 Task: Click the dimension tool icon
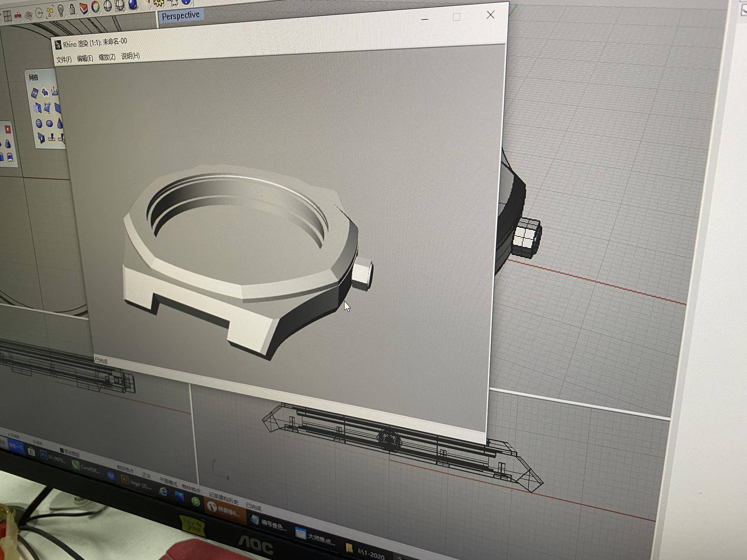[x=173, y=3]
